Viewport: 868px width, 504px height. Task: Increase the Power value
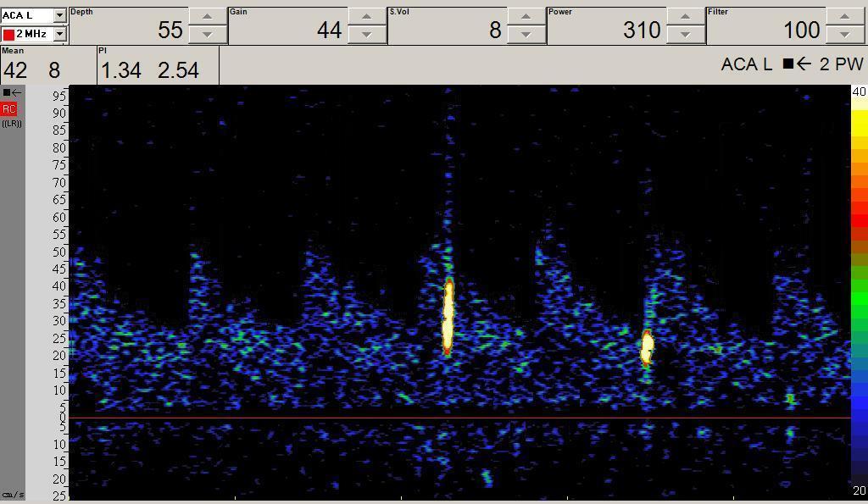tap(685, 17)
